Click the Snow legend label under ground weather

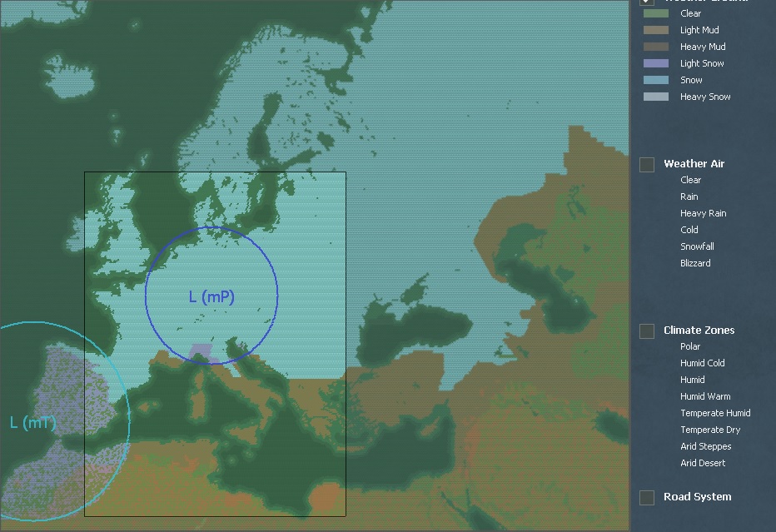[691, 80]
